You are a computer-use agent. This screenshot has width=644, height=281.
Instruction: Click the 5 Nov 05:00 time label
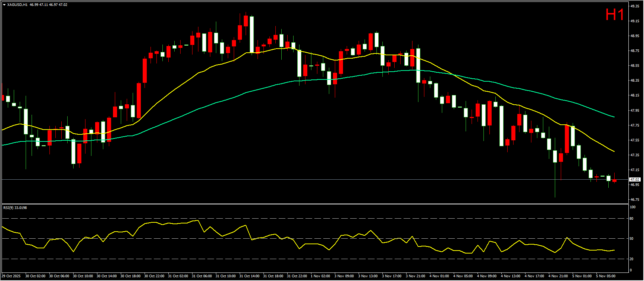(606, 276)
